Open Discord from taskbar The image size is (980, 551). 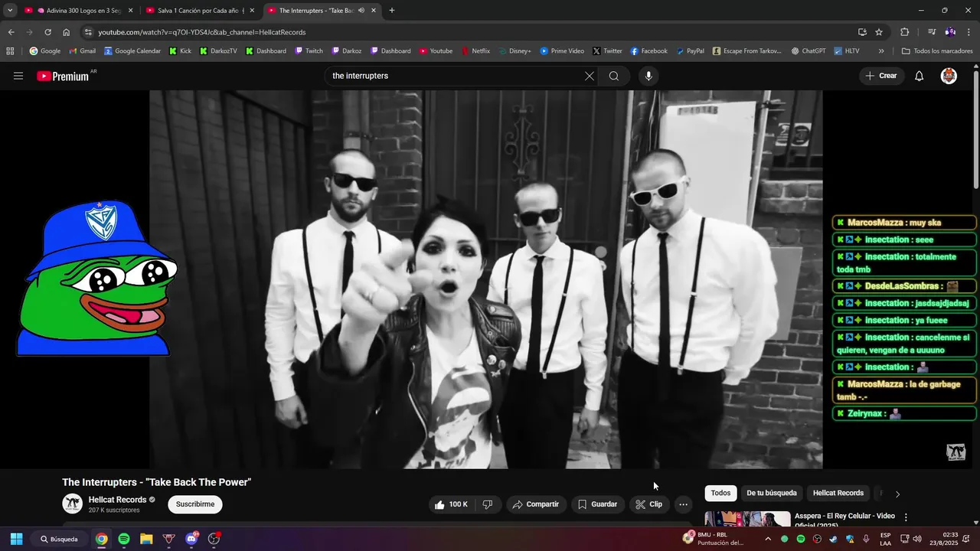pyautogui.click(x=191, y=539)
